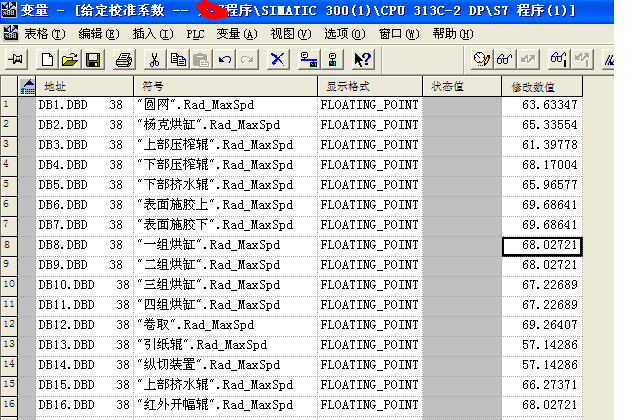Screen dimensions: 640x420
Task: Connect to directly attached CPU icon
Action: (332, 60)
